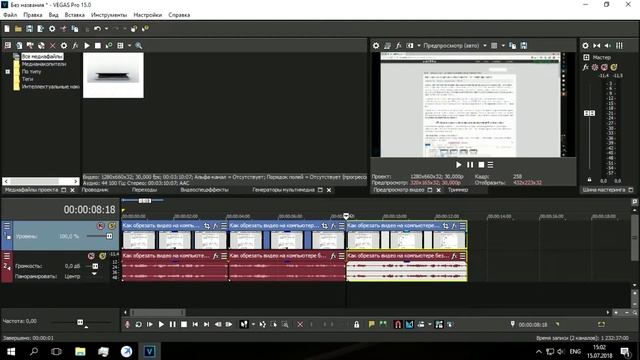The height and width of the screenshot is (360, 640).
Task: Open Master FX button on master bus
Action: point(585,67)
